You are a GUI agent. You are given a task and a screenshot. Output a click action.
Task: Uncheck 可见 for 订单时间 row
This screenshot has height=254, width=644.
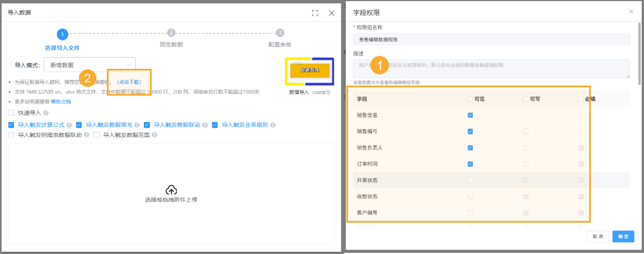[x=470, y=164]
